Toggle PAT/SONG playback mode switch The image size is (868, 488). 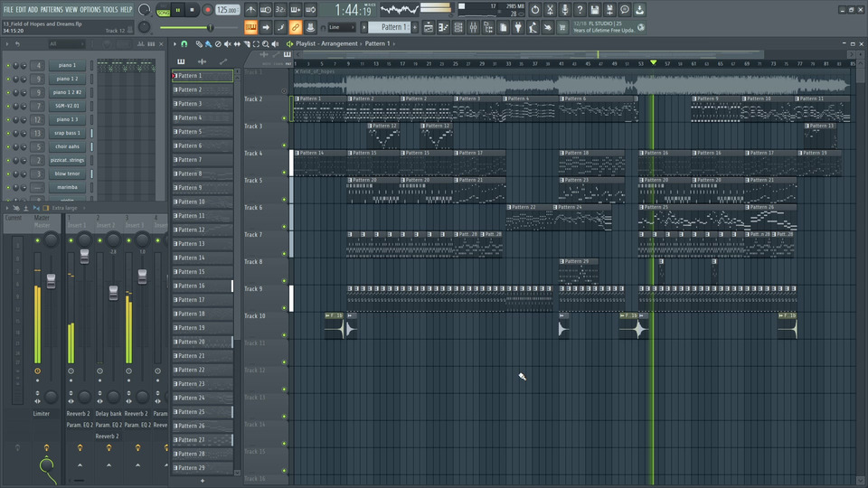[164, 10]
